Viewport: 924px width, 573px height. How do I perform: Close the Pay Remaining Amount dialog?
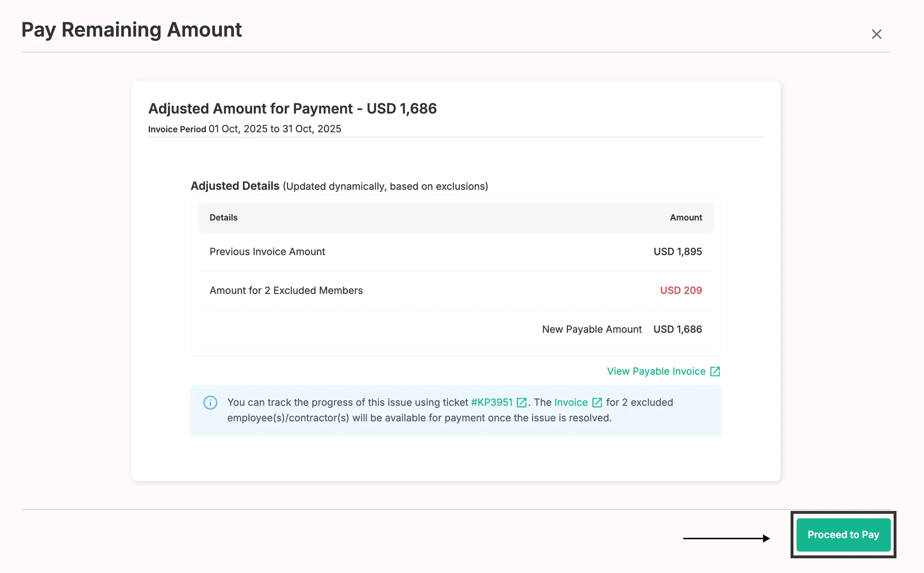[x=876, y=34]
